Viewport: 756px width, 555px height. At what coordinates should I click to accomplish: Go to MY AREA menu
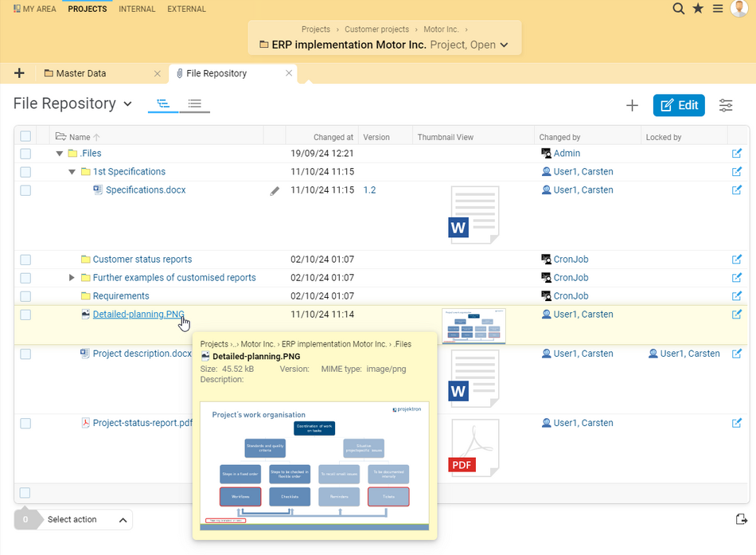[x=35, y=9]
